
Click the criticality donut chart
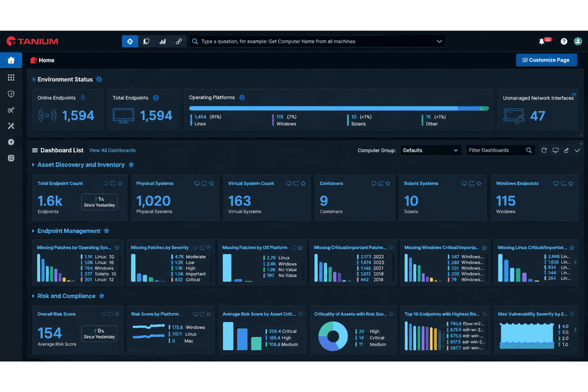pyautogui.click(x=333, y=336)
